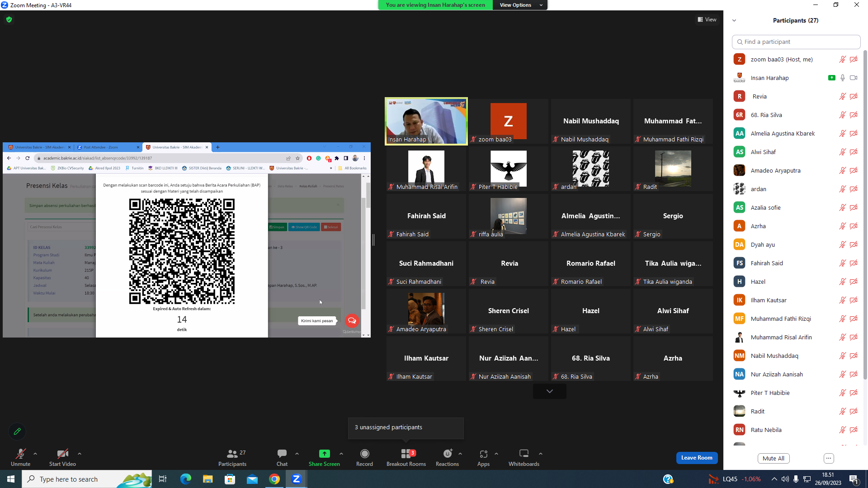Open ZKBio CVSecurity bookmark

67,168
